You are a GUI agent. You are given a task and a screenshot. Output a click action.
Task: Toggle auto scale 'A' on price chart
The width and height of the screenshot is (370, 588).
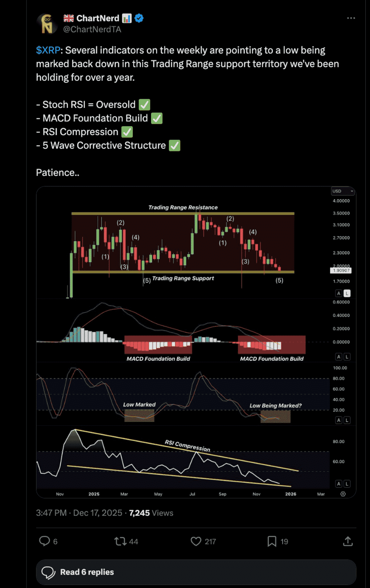click(x=339, y=293)
